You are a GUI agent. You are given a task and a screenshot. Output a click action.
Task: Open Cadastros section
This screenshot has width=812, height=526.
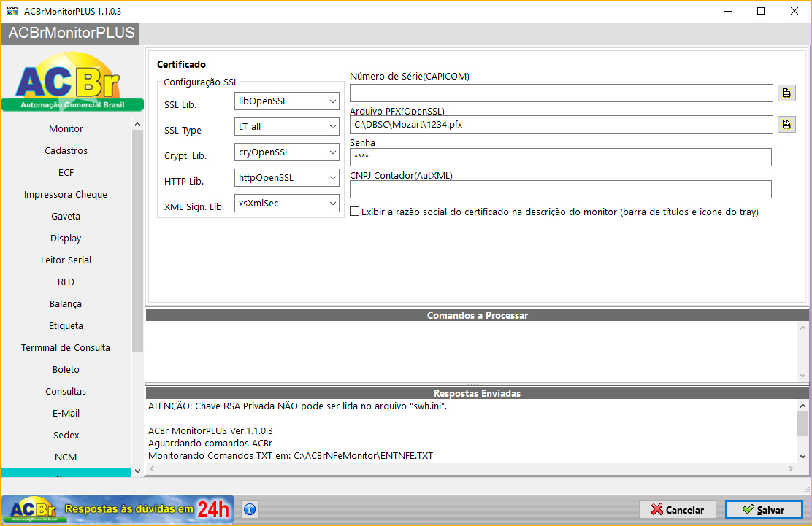tap(66, 150)
